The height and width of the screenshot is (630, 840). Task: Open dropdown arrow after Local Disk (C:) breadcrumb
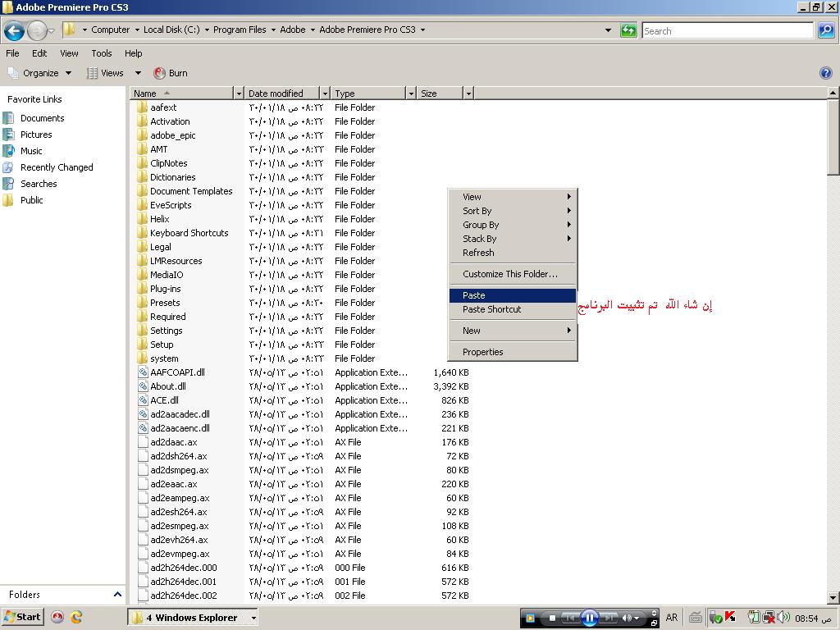click(208, 30)
